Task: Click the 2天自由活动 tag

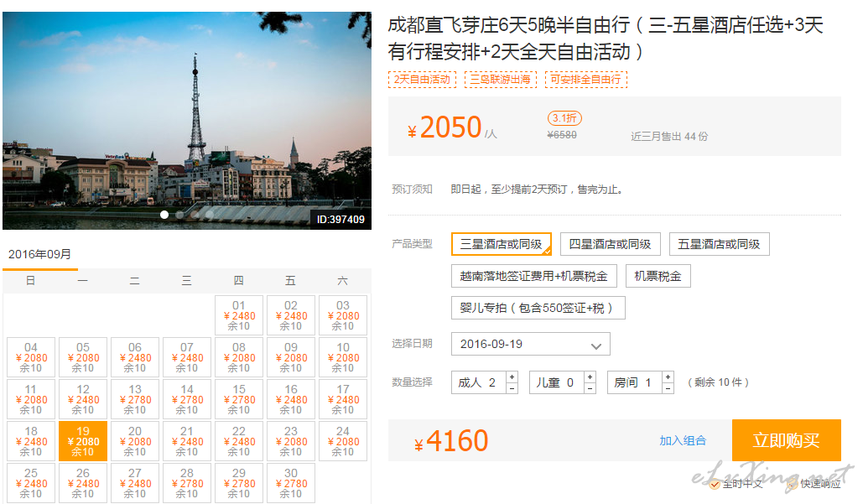Action: tap(422, 79)
